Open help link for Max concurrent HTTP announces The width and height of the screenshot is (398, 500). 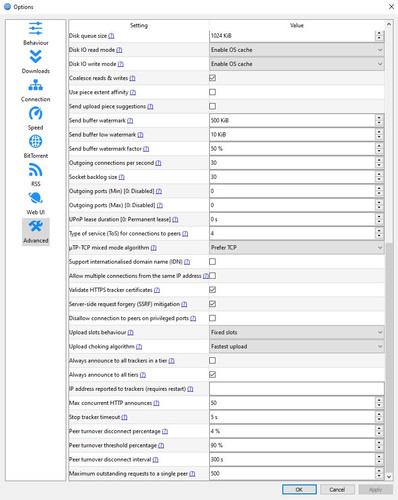[156, 403]
